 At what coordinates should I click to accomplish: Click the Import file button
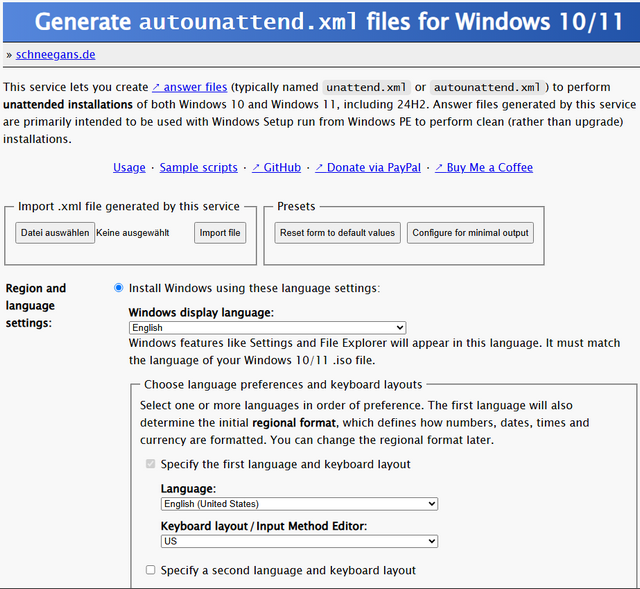[220, 233]
